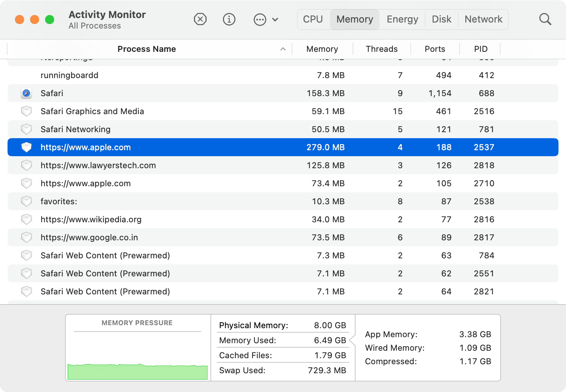Sort by Threads column header
566x392 pixels.
381,49
